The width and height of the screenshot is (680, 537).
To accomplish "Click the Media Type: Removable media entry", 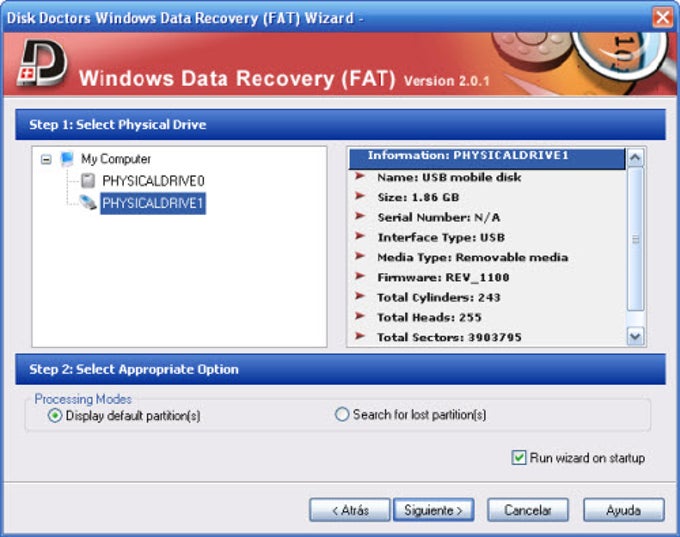I will 472,257.
